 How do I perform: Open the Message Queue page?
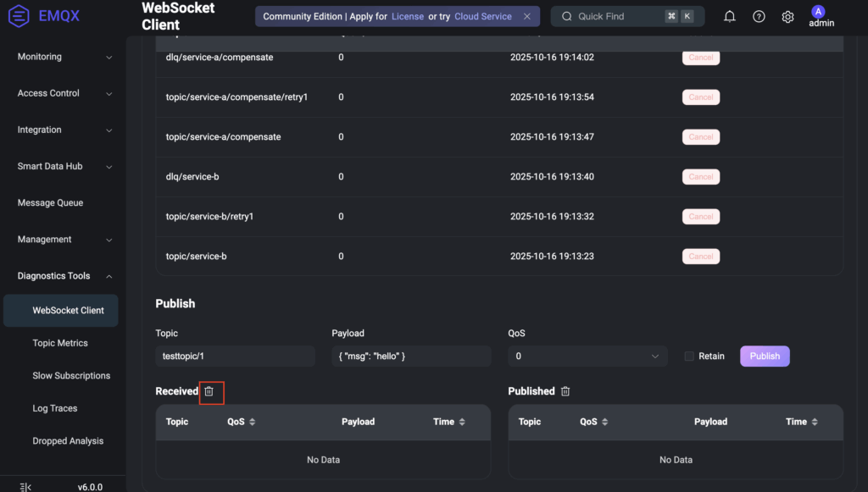click(50, 203)
